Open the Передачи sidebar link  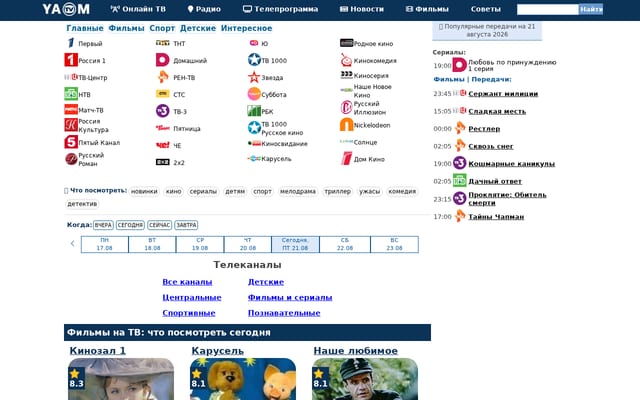pyautogui.click(x=491, y=79)
